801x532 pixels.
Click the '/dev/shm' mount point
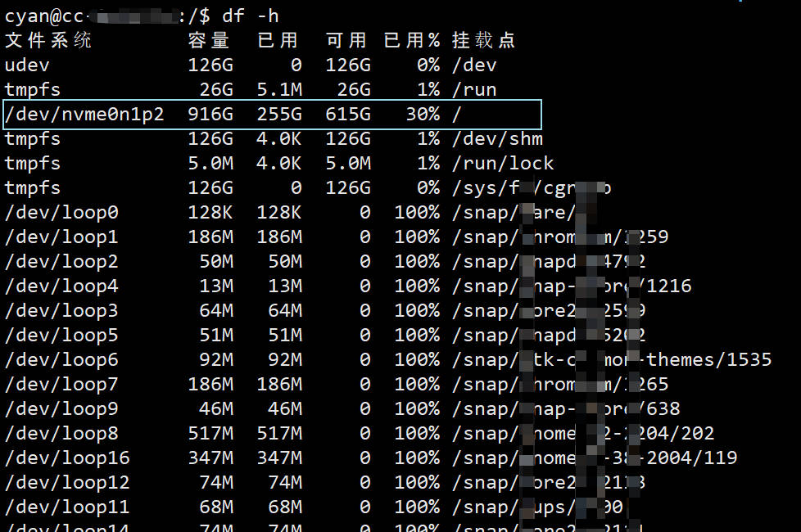(x=498, y=139)
